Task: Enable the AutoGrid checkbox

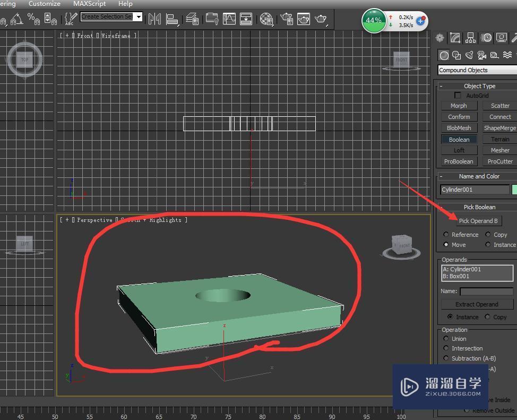Action: tap(458, 95)
